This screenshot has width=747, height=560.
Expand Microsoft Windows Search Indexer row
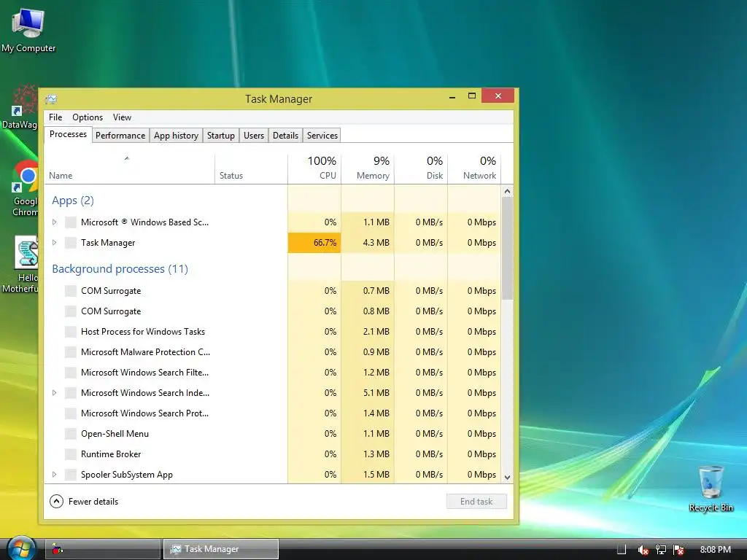[54, 393]
